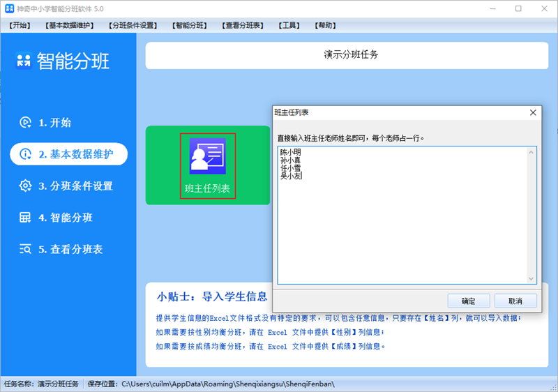558x392 pixels.
Task: Click the status bar 任务名称：演示分班任务
Action: [41, 384]
